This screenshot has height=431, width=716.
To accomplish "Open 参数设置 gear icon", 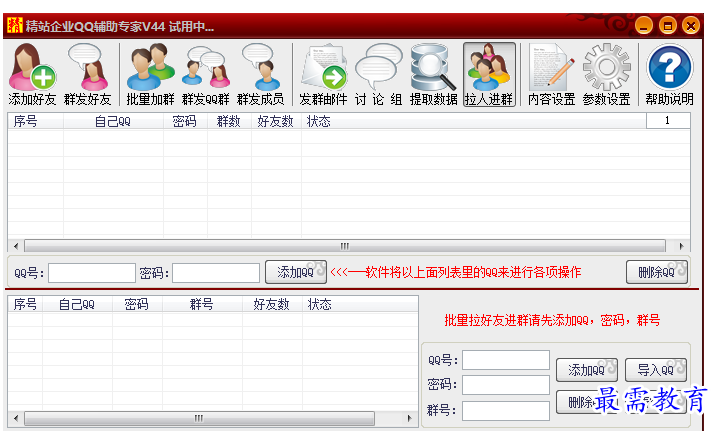I will (x=606, y=75).
